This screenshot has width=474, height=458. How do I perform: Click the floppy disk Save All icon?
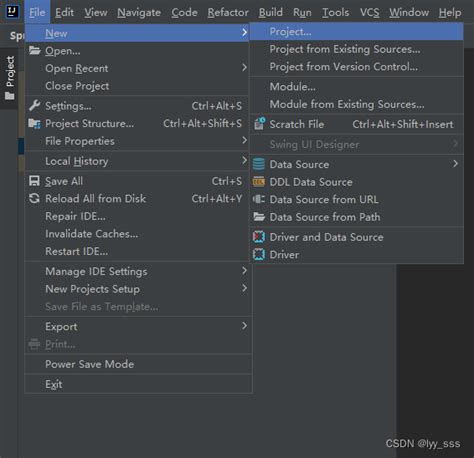(x=34, y=181)
